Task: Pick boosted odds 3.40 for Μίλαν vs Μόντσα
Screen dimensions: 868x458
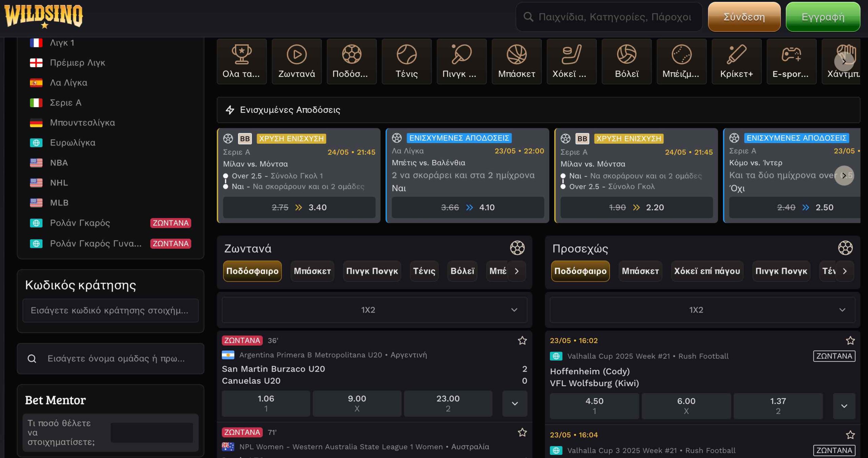Action: (x=299, y=207)
